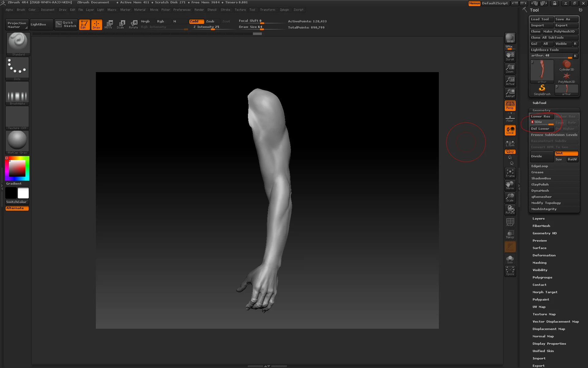This screenshot has width=588, height=368.
Task: Toggle Transp transparency mode
Action: [x=510, y=234]
